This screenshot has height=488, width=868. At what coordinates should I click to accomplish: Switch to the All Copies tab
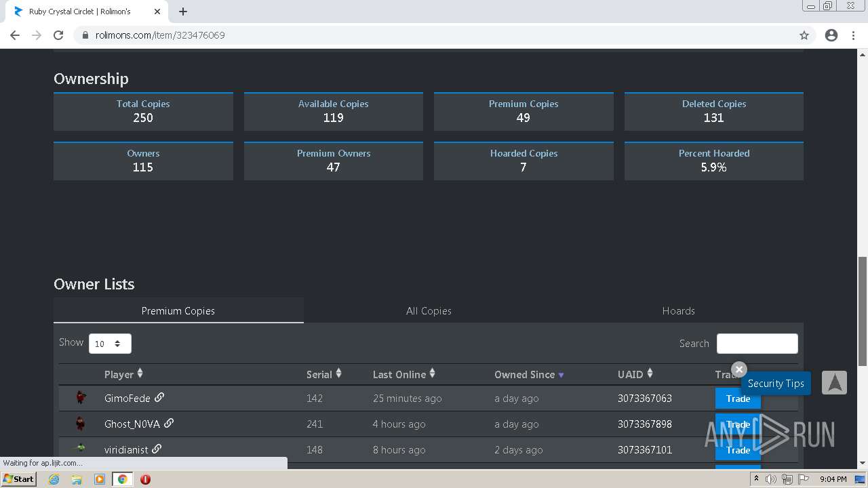coord(429,310)
